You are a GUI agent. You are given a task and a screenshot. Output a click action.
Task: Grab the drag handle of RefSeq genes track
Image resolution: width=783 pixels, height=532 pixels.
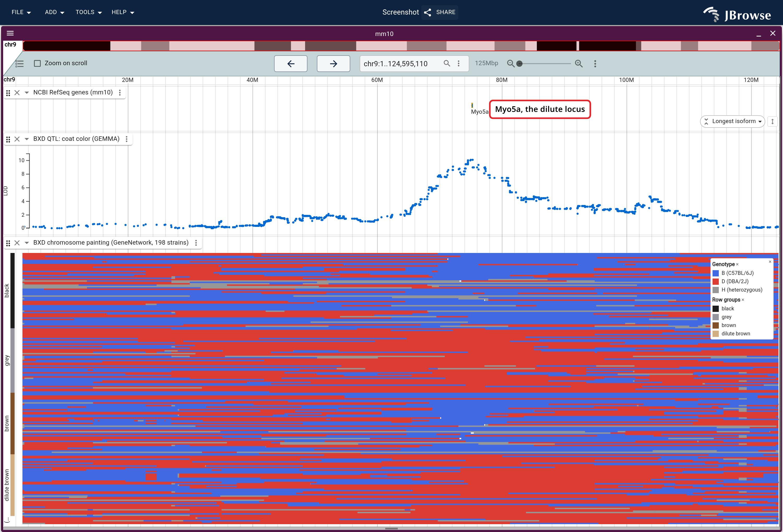click(8, 93)
